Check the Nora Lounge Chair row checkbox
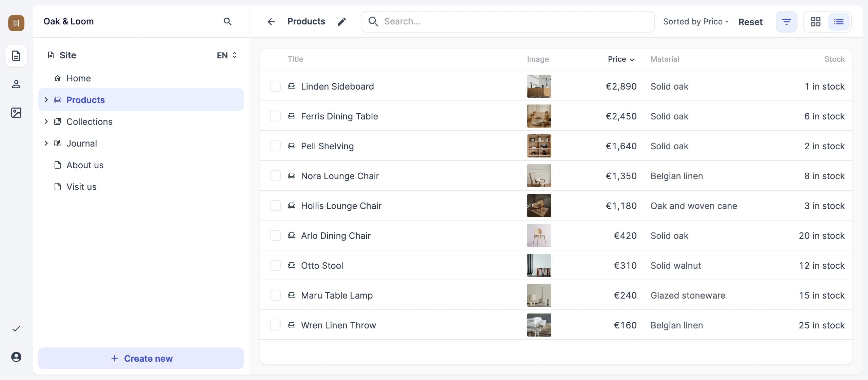Image resolution: width=868 pixels, height=380 pixels. click(x=275, y=176)
